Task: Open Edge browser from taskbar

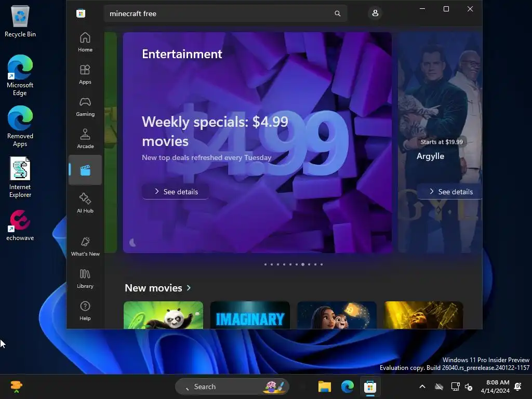Action: [x=348, y=387]
